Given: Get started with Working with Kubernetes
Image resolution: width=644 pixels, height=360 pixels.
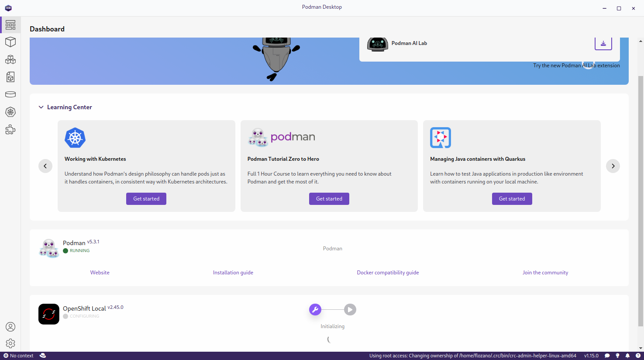Looking at the screenshot, I should click(x=146, y=199).
